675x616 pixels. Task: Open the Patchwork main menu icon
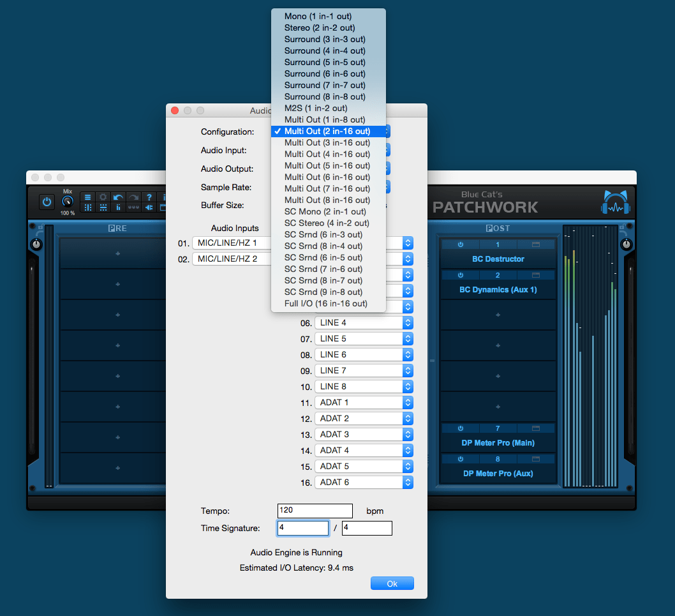tap(87, 197)
